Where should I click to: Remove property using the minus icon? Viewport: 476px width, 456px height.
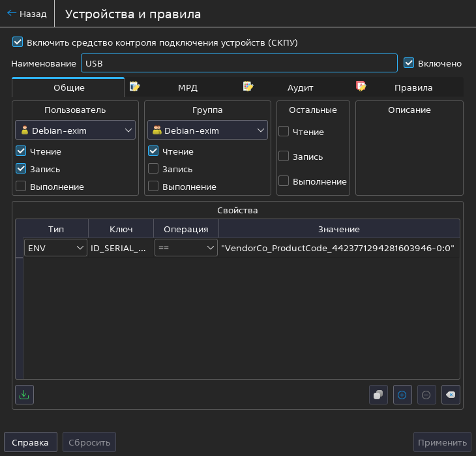426,395
